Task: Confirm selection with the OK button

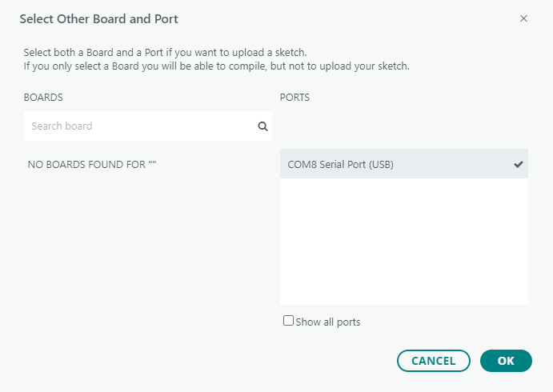Action: (506, 361)
